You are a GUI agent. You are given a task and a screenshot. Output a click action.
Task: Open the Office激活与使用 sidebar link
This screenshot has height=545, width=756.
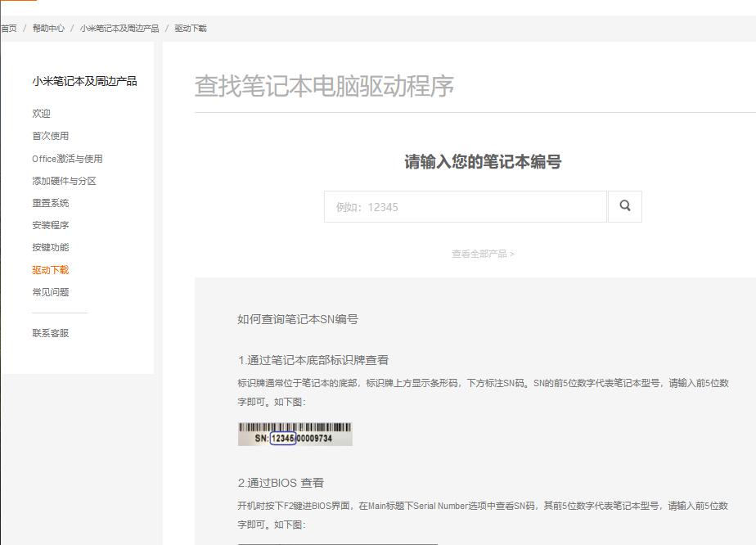point(68,159)
